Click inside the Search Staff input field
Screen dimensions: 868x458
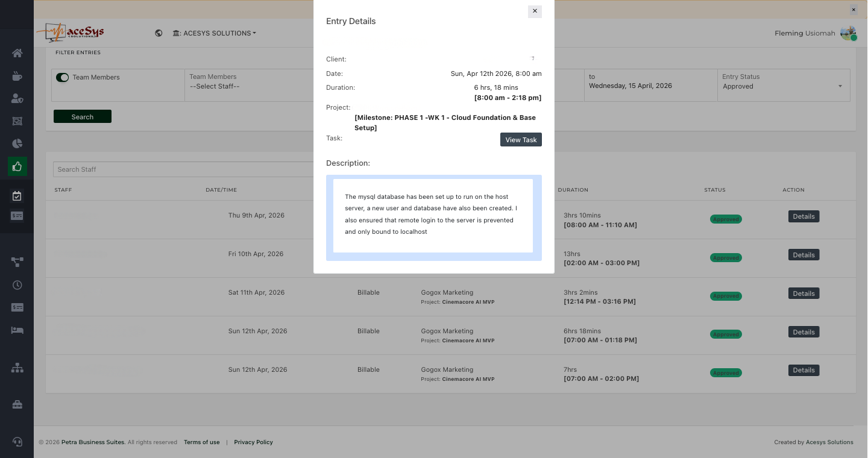pyautogui.click(x=181, y=169)
